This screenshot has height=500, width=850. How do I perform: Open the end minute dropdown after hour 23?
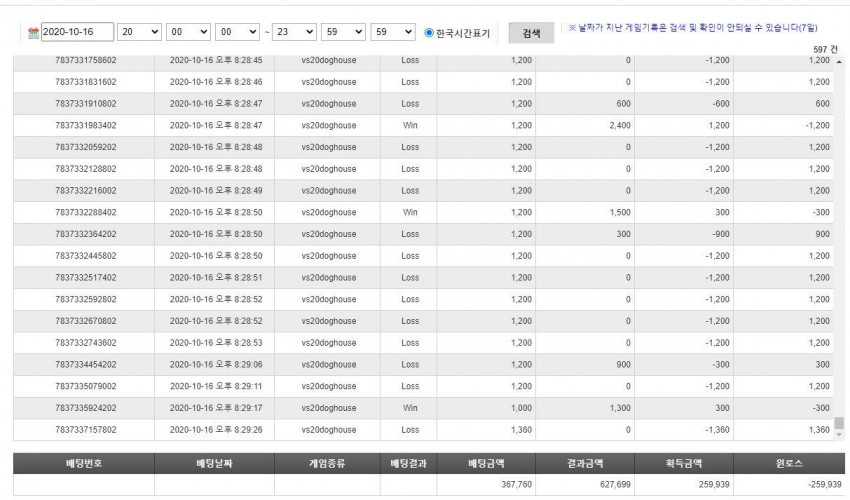[343, 32]
